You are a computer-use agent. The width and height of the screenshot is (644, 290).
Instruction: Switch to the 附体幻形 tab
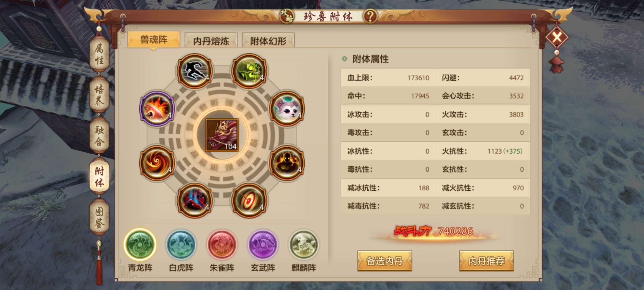(x=268, y=41)
